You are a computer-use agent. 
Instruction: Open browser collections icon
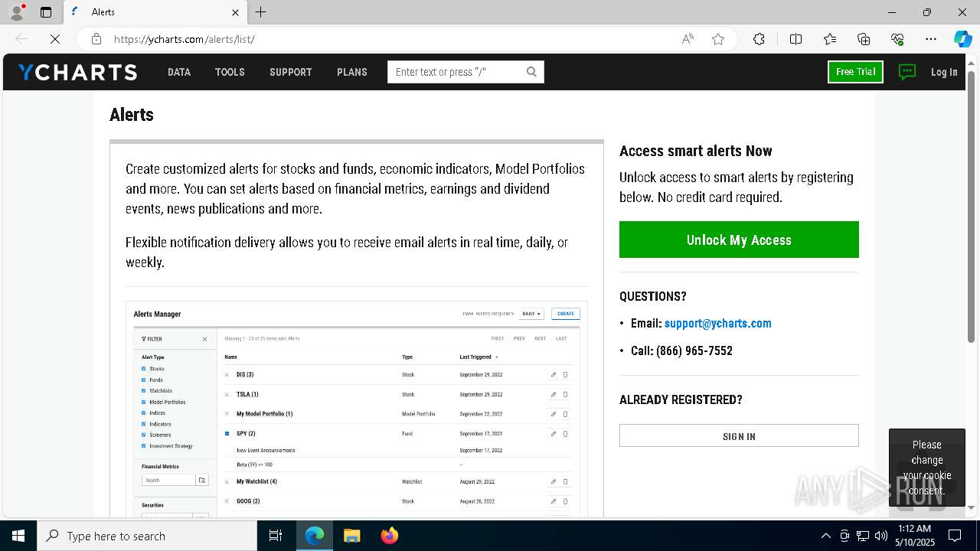point(864,39)
